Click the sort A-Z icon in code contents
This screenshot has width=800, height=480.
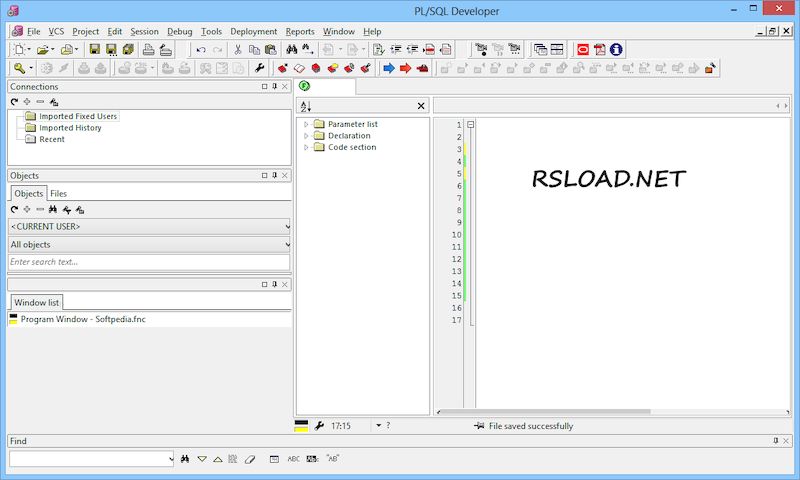306,106
